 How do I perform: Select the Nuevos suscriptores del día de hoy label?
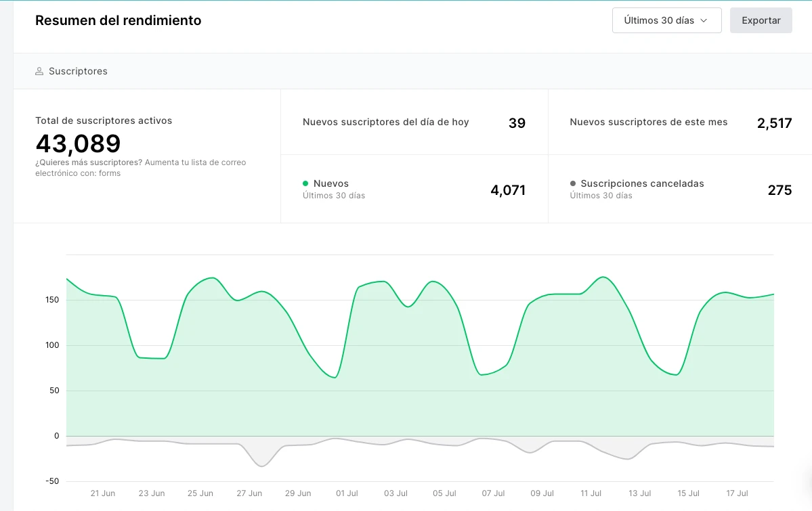click(x=385, y=123)
